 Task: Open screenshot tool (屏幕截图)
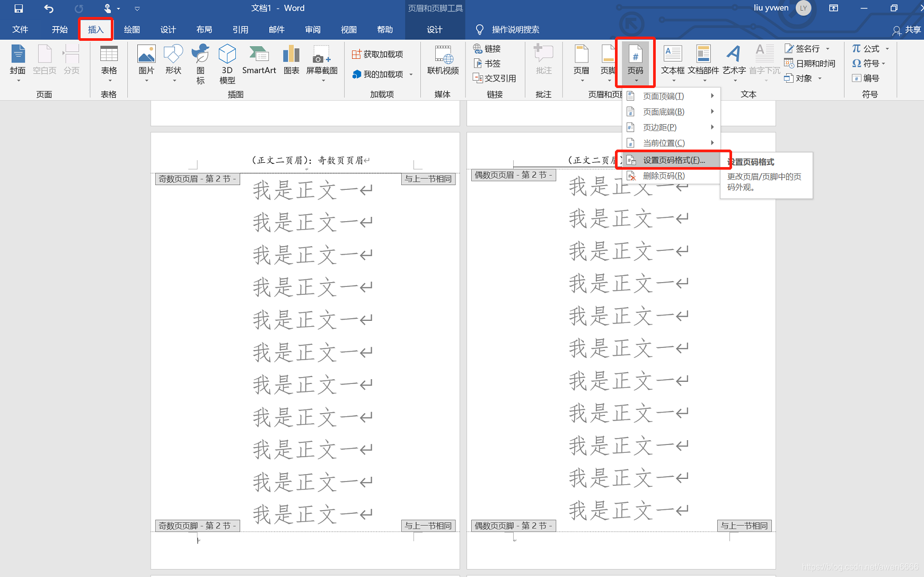pyautogui.click(x=322, y=63)
